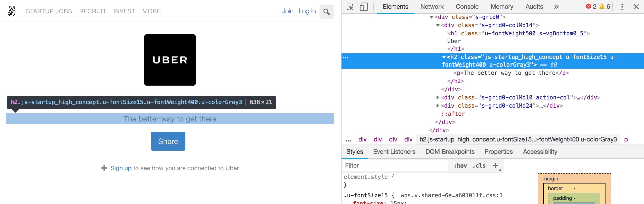Click the ellipsis beside the selected h2 node
The height and width of the screenshot is (204, 644).
[345, 58]
